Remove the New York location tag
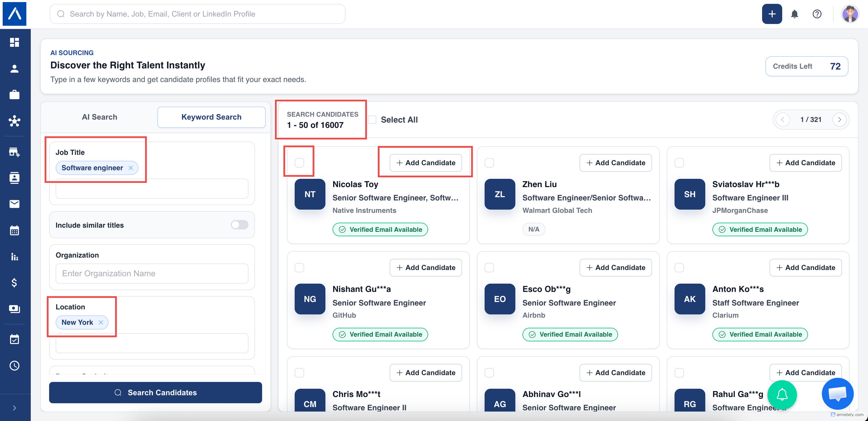868x421 pixels. point(101,322)
